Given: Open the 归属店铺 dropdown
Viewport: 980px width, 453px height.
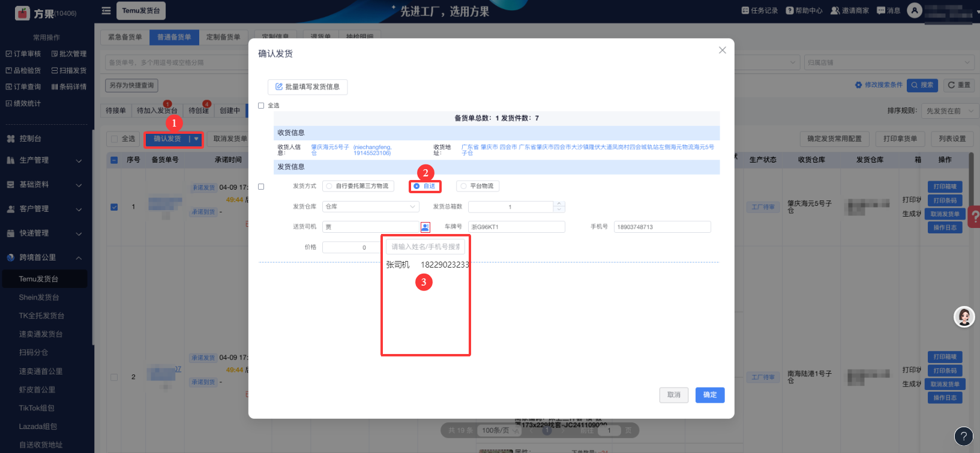Looking at the screenshot, I should tap(889, 62).
